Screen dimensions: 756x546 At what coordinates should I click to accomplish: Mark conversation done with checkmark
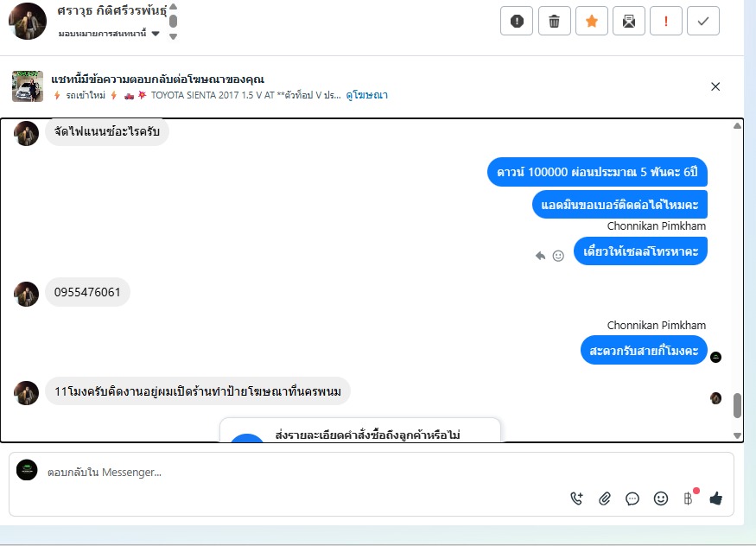pyautogui.click(x=703, y=22)
